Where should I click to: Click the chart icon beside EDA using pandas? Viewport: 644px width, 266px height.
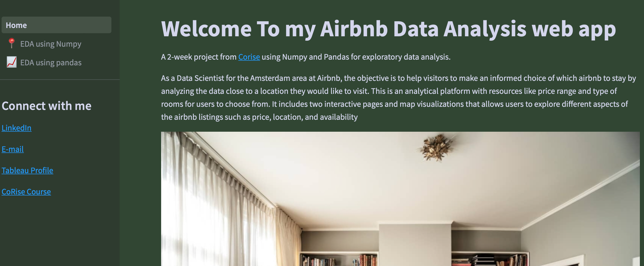(x=11, y=62)
